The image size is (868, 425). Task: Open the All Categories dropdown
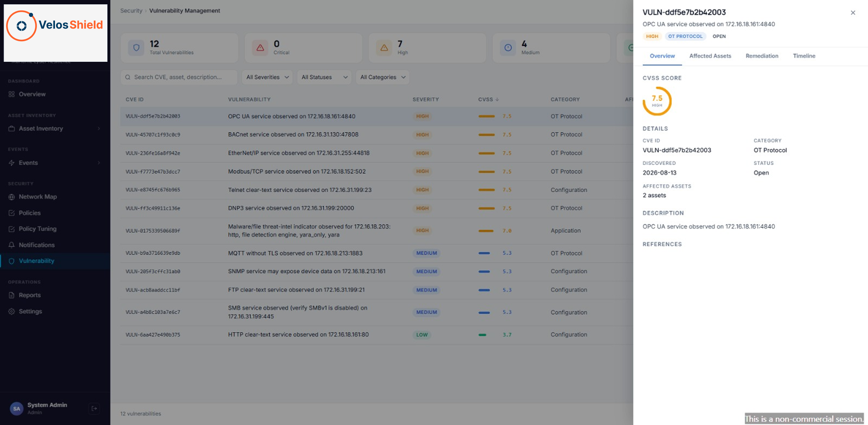tap(383, 77)
